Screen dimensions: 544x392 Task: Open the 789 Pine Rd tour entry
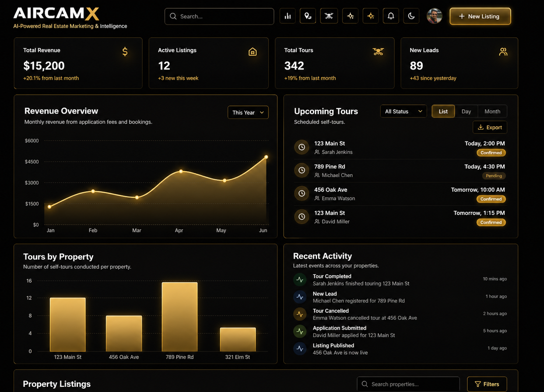tap(400, 170)
